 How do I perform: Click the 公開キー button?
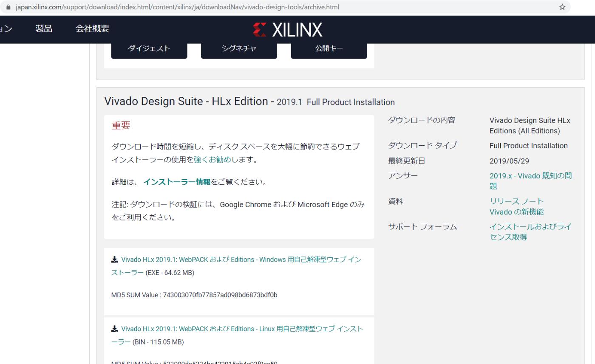[x=329, y=48]
